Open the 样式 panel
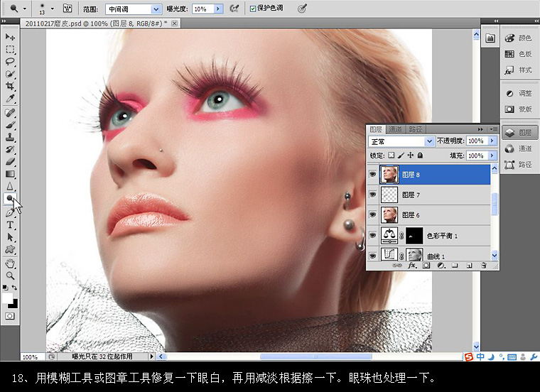 click(x=519, y=70)
